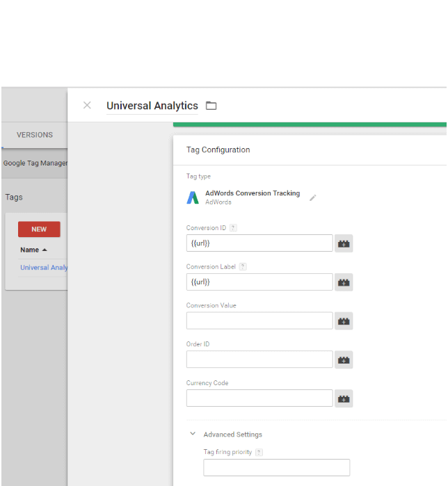Insert variable for Order ID
Screen dimensions: 448x486
pos(344,360)
